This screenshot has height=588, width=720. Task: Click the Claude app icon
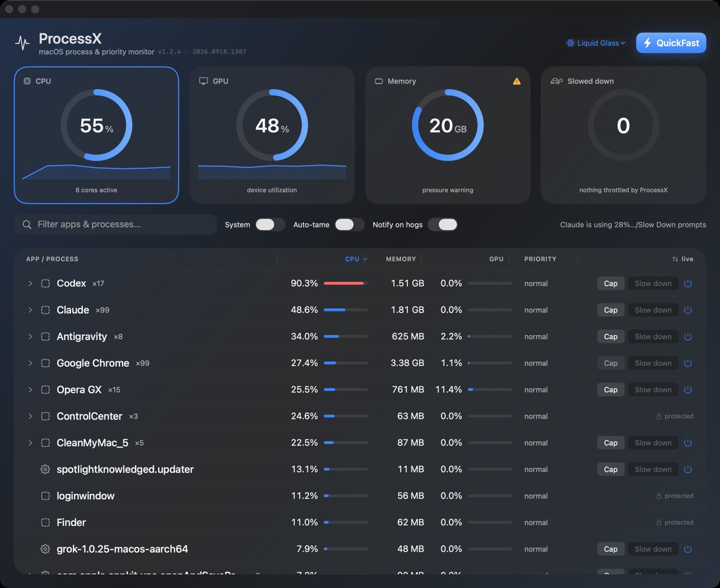(45, 310)
